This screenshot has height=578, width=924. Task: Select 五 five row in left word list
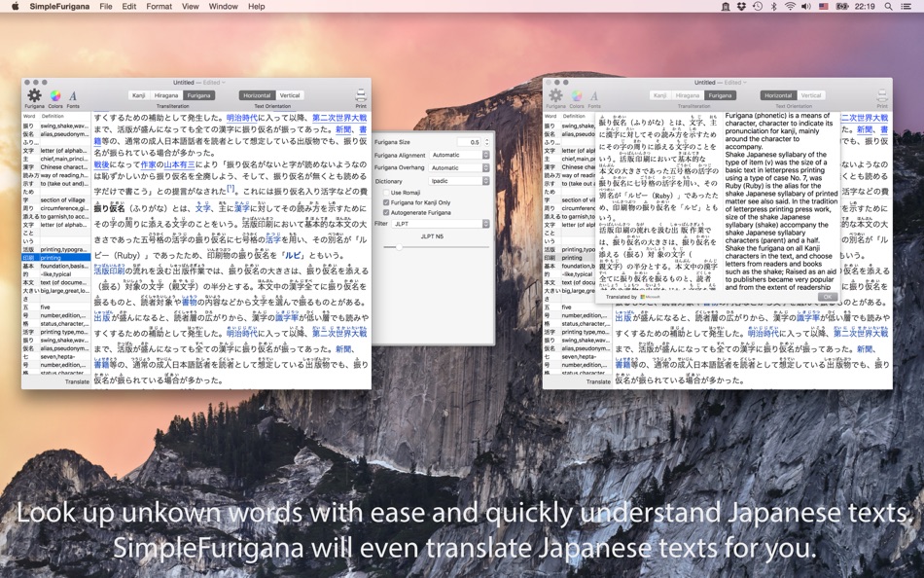[x=56, y=307]
